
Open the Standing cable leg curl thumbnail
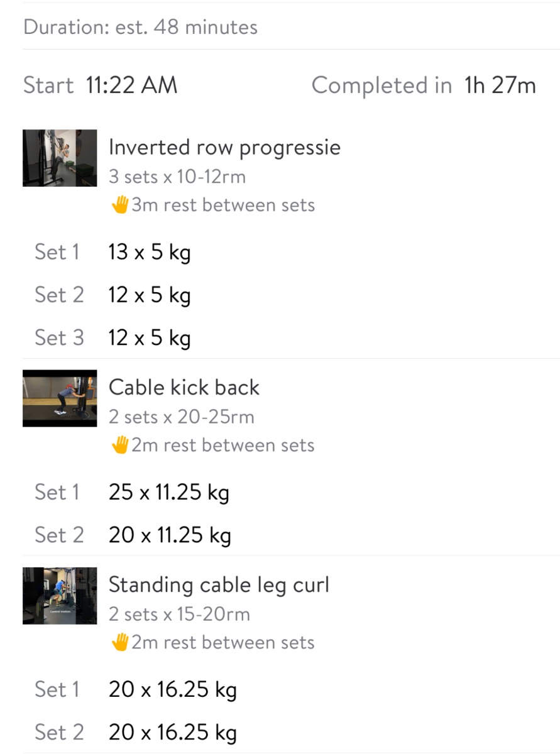point(60,596)
